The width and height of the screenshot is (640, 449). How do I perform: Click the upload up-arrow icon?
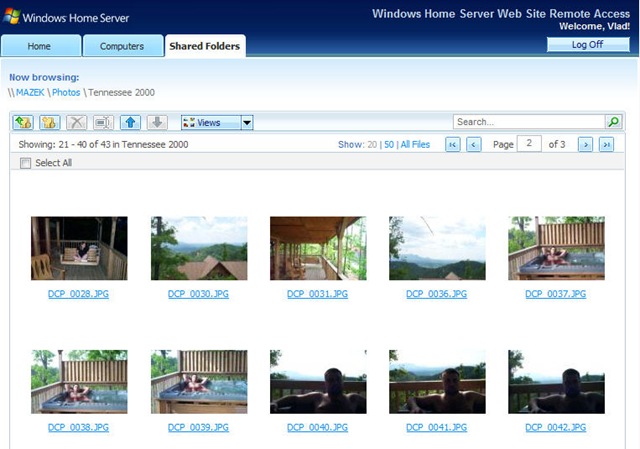(130, 122)
